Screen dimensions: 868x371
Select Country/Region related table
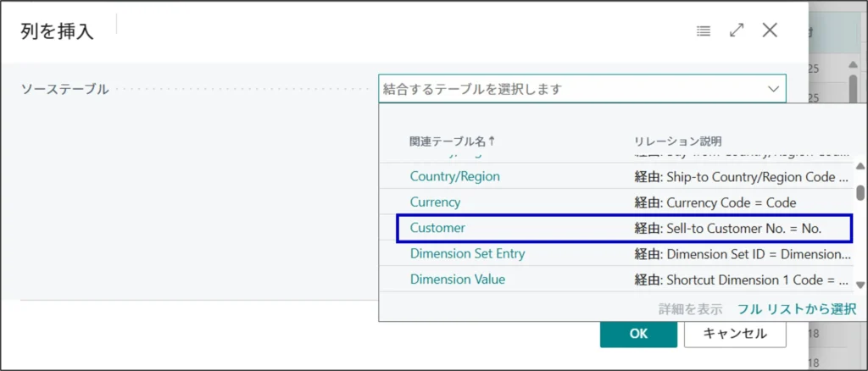(454, 176)
